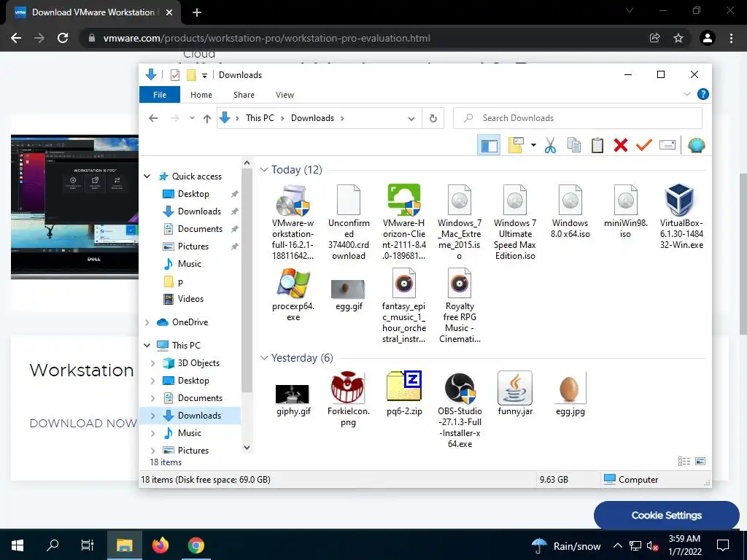Click the Explorer Help question mark icon
Viewport: 747px width, 560px height.
click(703, 94)
